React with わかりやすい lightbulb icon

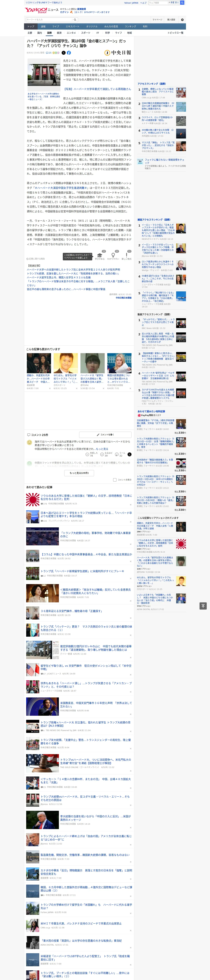(113, 255)
